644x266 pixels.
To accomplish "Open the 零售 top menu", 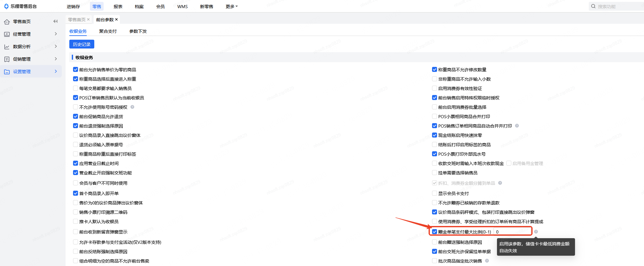I will [97, 7].
